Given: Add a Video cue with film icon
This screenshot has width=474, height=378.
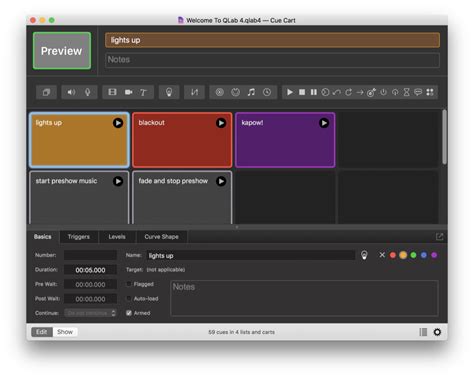Looking at the screenshot, I should coord(112,92).
